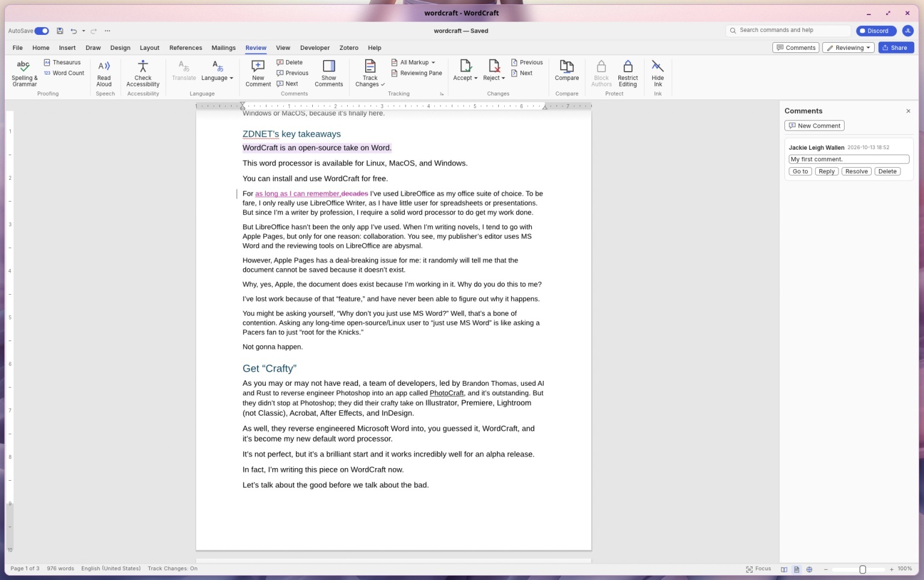Viewport: 924px width, 580px height.
Task: Open the Reject dropdown arrow
Action: [503, 78]
